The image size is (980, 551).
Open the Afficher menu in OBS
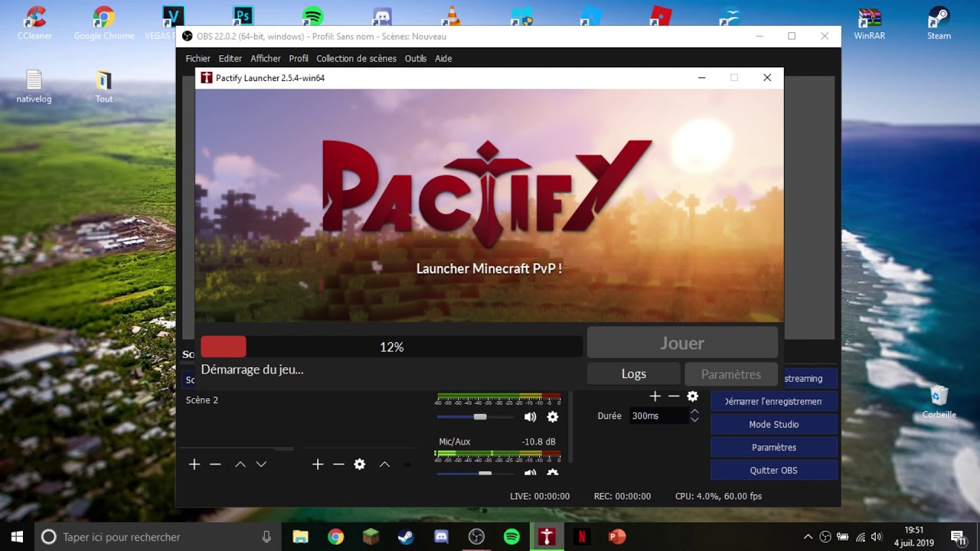pyautogui.click(x=266, y=58)
